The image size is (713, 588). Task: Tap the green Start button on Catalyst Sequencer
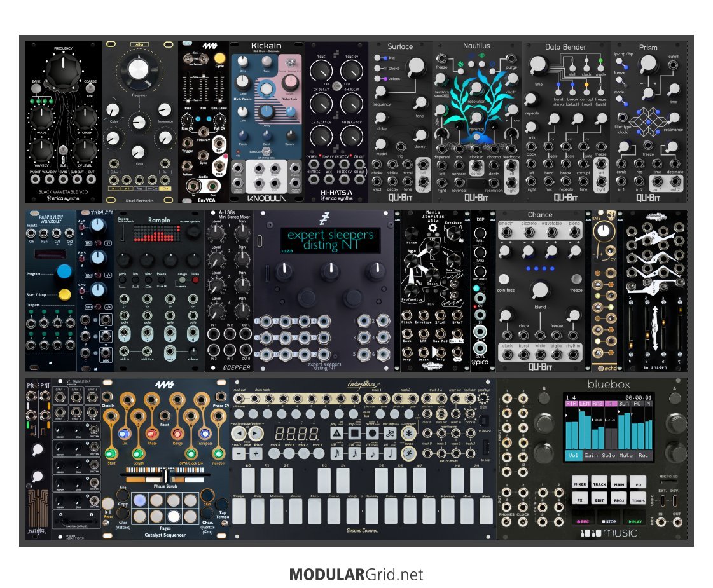click(x=111, y=453)
